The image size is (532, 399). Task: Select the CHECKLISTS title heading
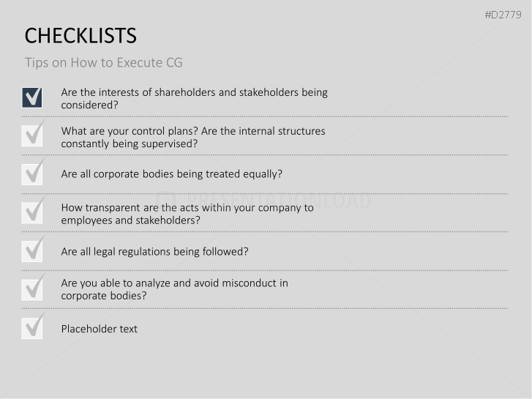[x=80, y=36]
